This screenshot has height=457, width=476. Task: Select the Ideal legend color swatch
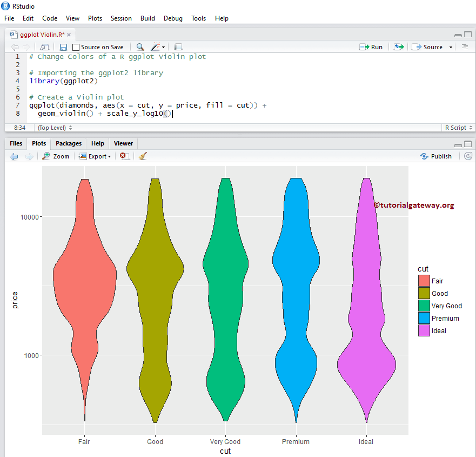coord(424,330)
